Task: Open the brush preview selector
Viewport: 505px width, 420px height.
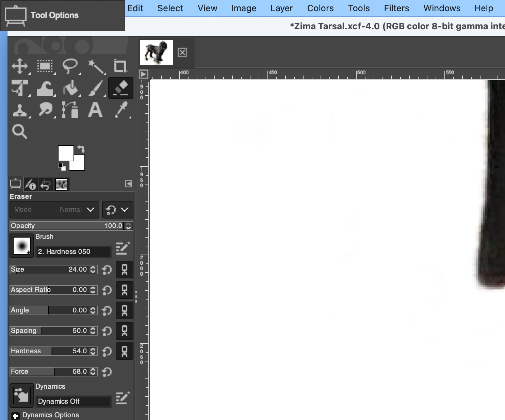Action: [x=22, y=245]
